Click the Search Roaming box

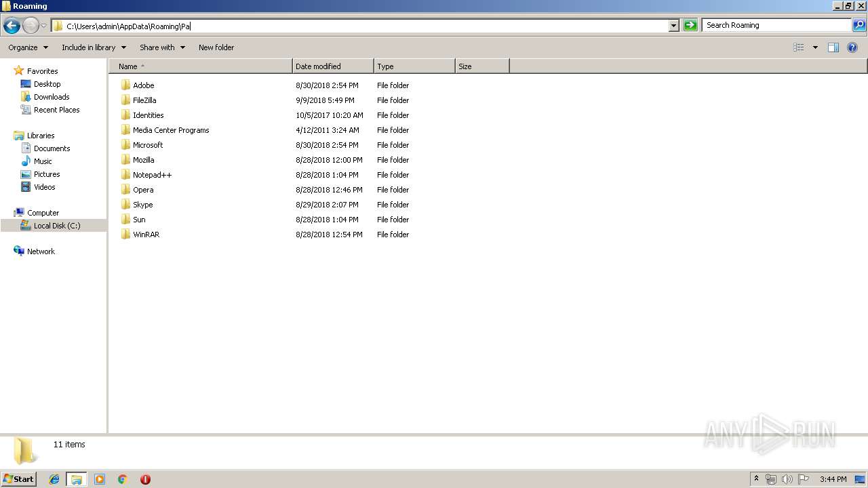[x=776, y=25]
